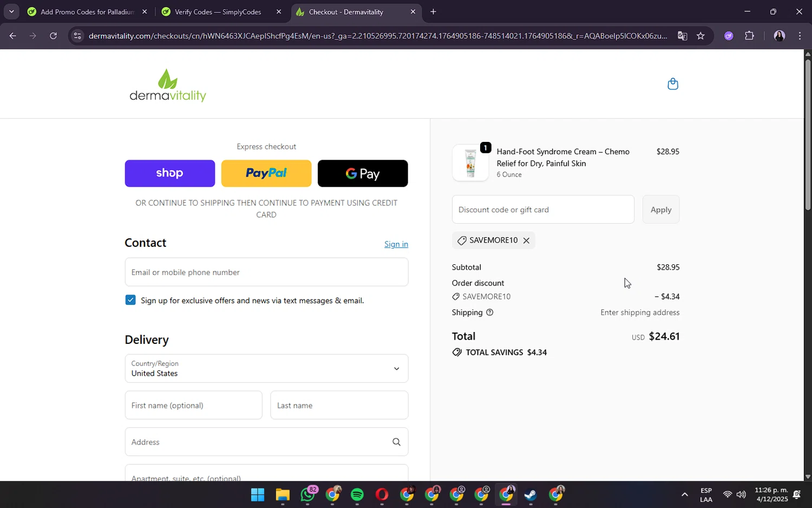The height and width of the screenshot is (508, 812).
Task: Click the TOTAL SAVINGS $4.34 text
Action: (506, 353)
